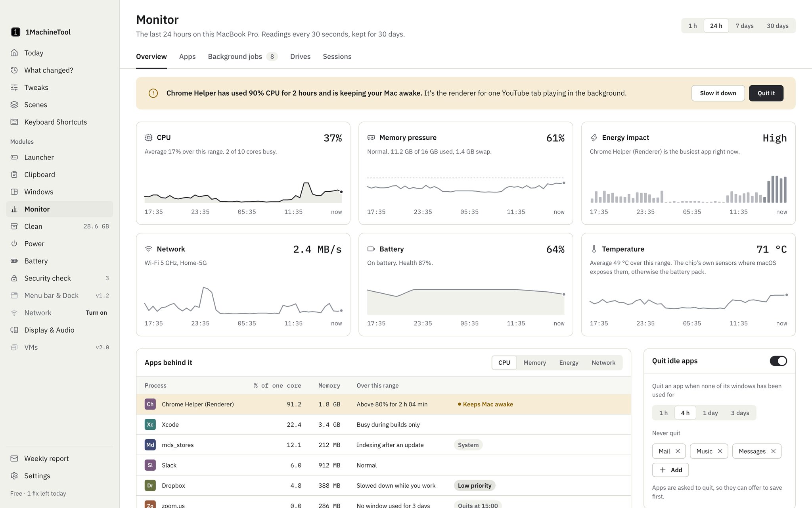This screenshot has height=508, width=812.
Task: Click the Quit it button
Action: [766, 93]
